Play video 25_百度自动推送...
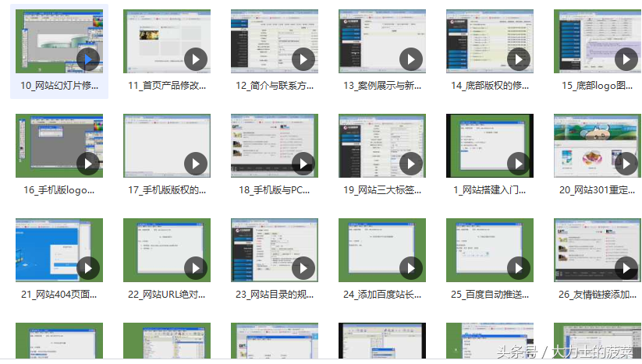The height and width of the screenshot is (364, 642). [x=519, y=268]
